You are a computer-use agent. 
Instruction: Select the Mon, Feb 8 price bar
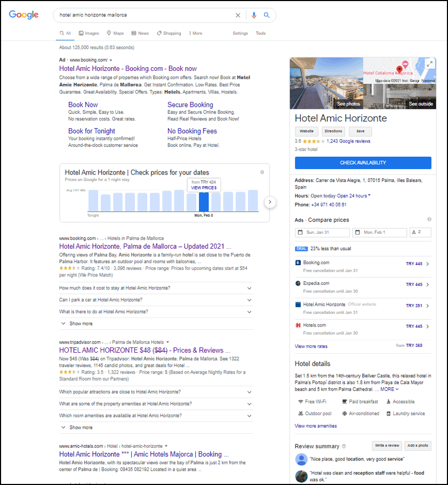pos(204,202)
